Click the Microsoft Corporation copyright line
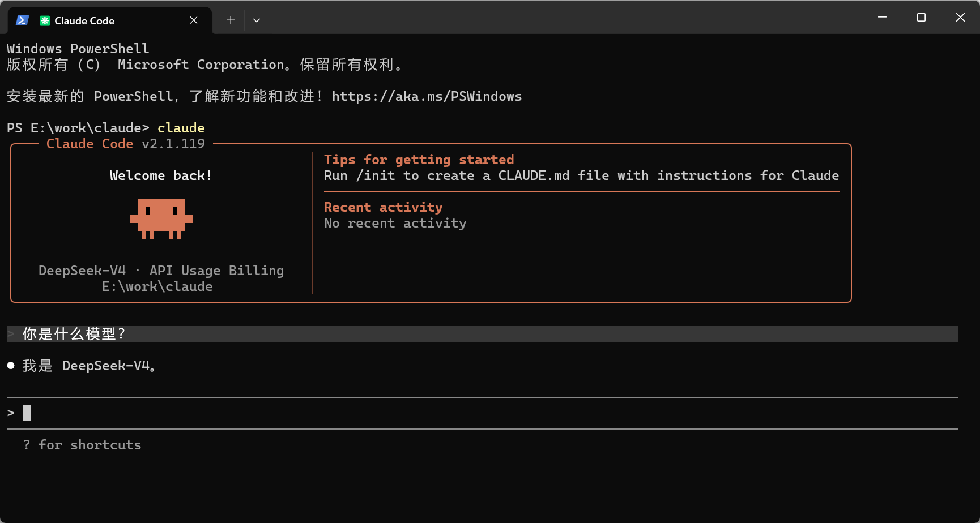The width and height of the screenshot is (980, 523). 204,65
